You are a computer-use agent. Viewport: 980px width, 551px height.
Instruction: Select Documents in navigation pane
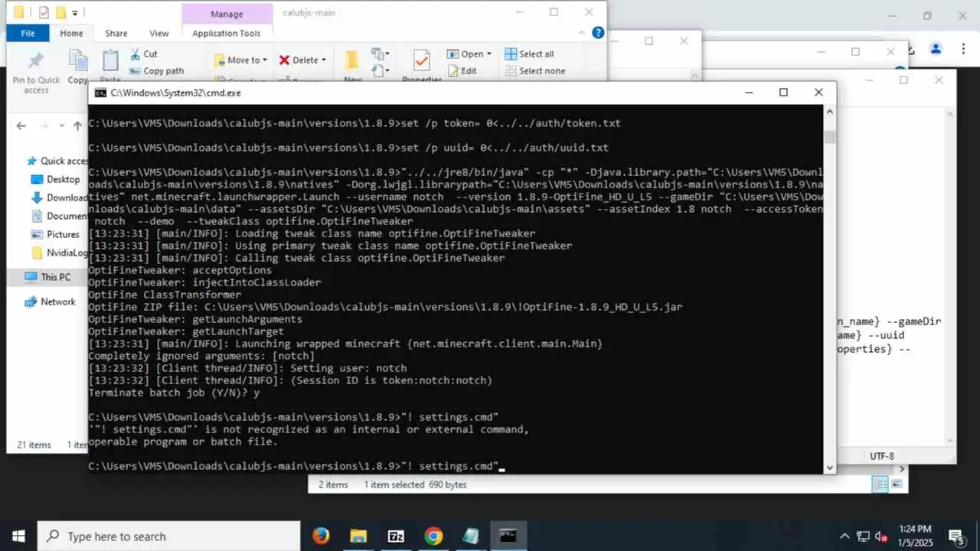pos(59,216)
